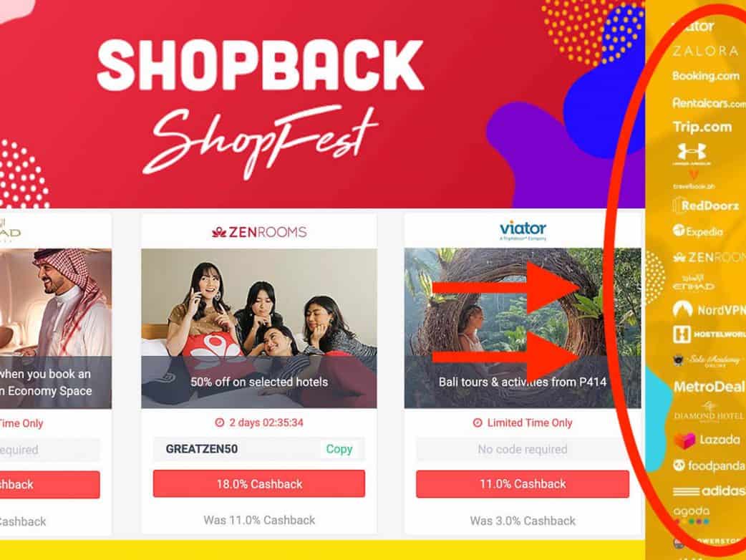Image resolution: width=746 pixels, height=560 pixels.
Task: Click the Hostelworld logo
Action: [709, 334]
